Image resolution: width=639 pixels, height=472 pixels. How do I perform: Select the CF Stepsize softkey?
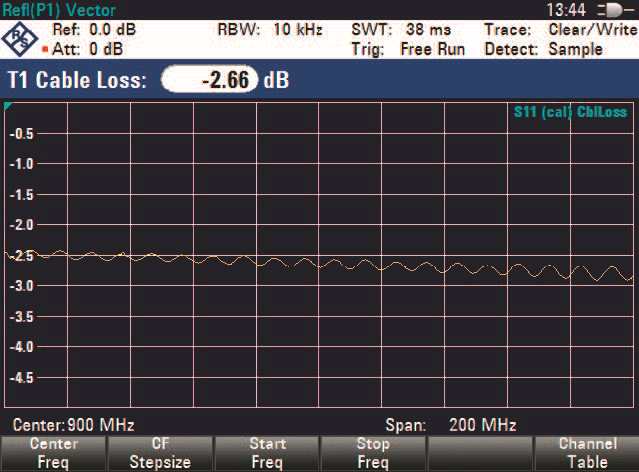(x=160, y=454)
